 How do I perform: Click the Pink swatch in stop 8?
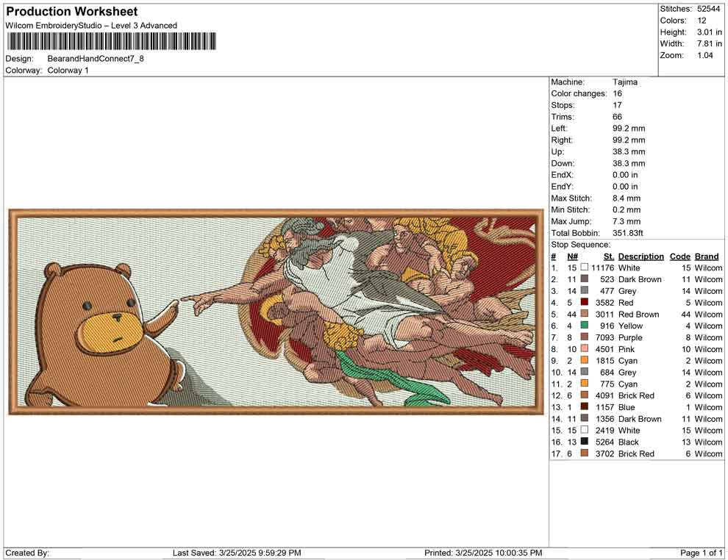(584, 348)
